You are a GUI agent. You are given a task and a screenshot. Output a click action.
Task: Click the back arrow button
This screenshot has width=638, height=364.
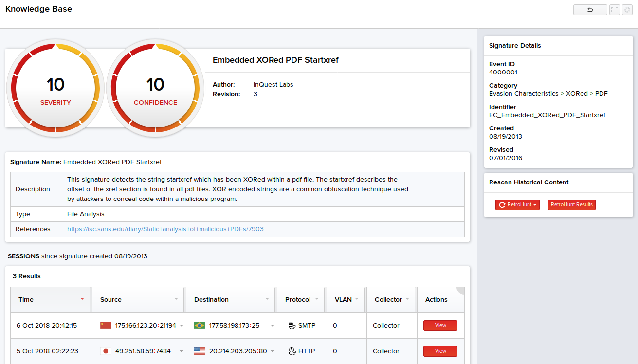coord(590,10)
